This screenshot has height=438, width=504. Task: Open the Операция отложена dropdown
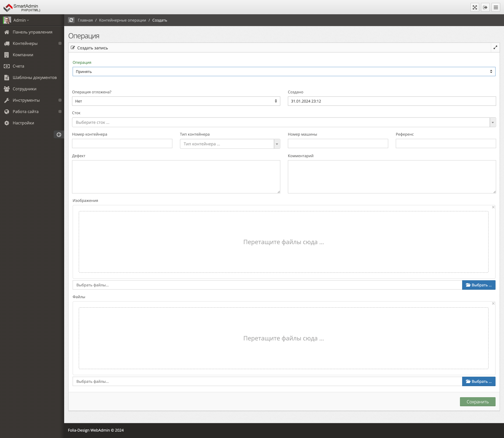pos(176,101)
